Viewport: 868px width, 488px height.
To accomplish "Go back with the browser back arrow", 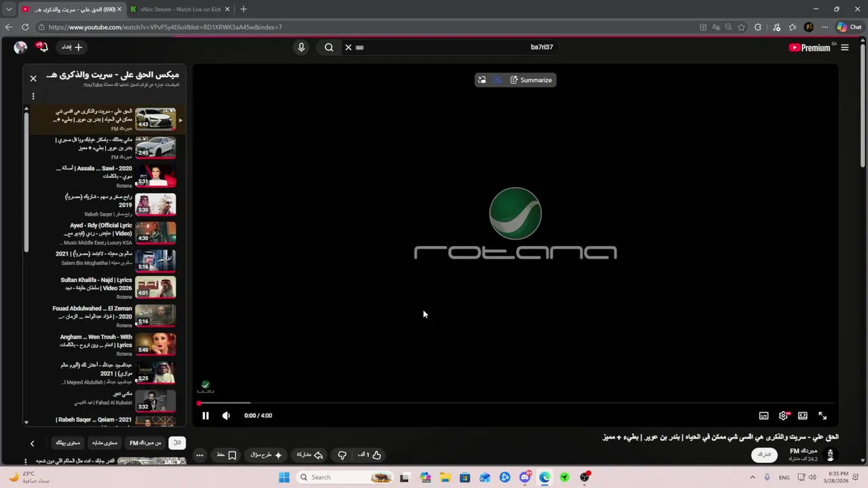I will [x=9, y=27].
